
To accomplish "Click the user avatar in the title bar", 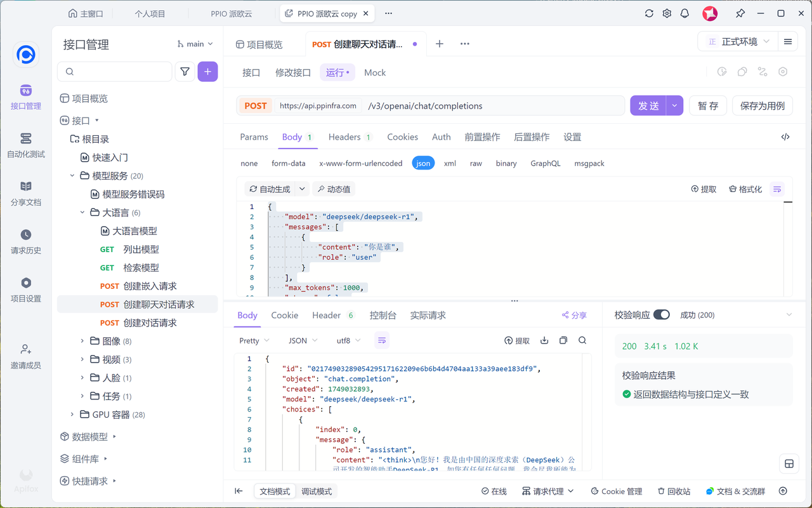I will (710, 13).
